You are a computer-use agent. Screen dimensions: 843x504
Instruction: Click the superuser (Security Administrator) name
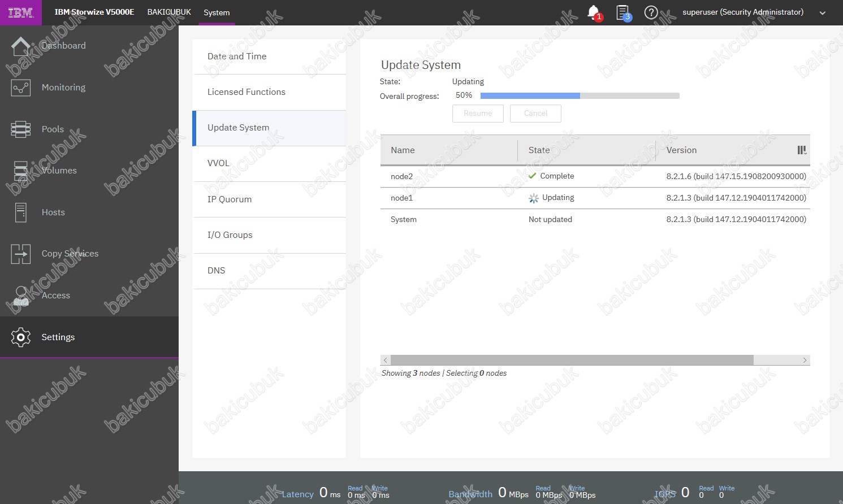(743, 12)
